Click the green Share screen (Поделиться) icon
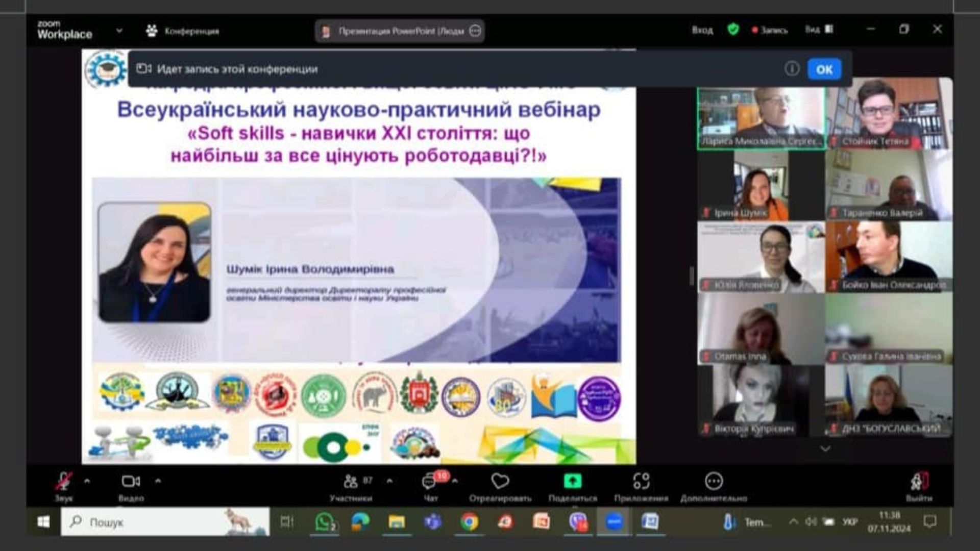 point(572,482)
